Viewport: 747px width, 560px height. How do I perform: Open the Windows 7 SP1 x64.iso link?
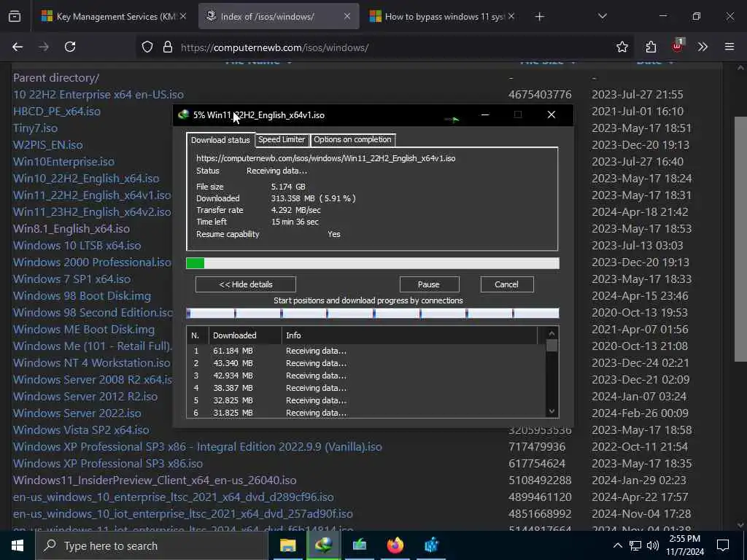pos(71,279)
